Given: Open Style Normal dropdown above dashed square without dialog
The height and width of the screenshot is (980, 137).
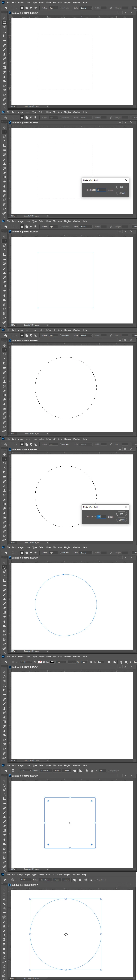Looking at the screenshot, I should [86, 8].
